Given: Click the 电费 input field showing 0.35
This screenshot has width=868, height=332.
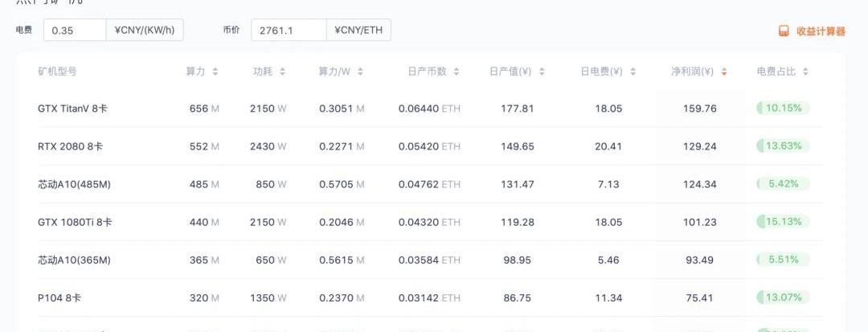Looking at the screenshot, I should click(76, 31).
